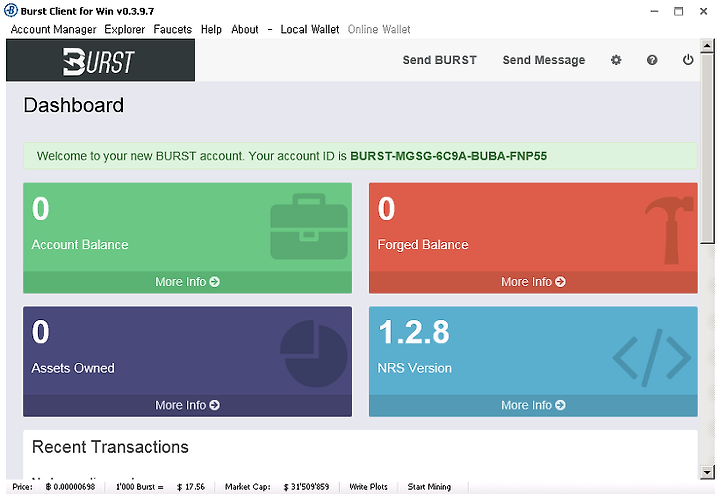The height and width of the screenshot is (500, 720).
Task: Click the Forged Balance label
Action: 423,245
